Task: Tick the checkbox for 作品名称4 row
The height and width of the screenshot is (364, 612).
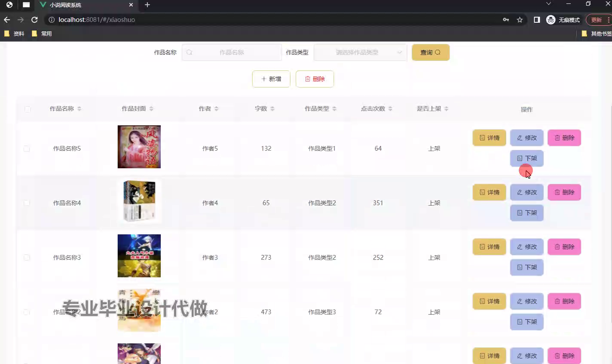Action: pyautogui.click(x=27, y=203)
